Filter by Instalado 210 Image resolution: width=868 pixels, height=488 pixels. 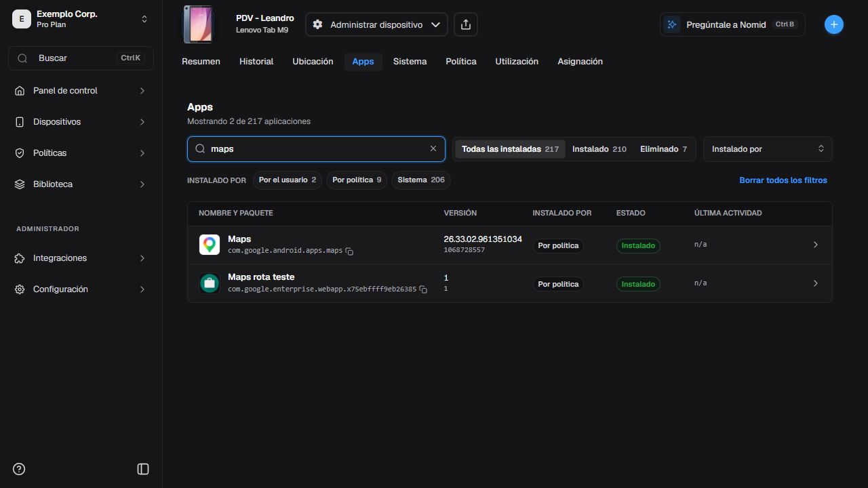click(599, 149)
